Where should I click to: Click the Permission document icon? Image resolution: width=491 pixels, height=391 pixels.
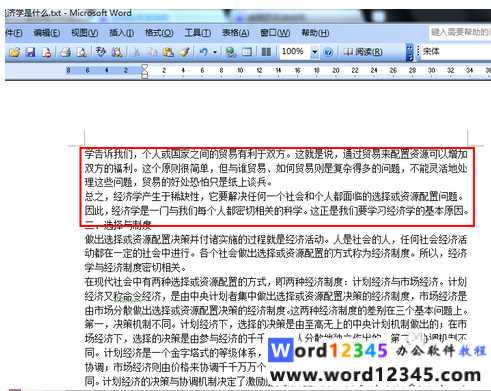pyautogui.click(x=46, y=52)
